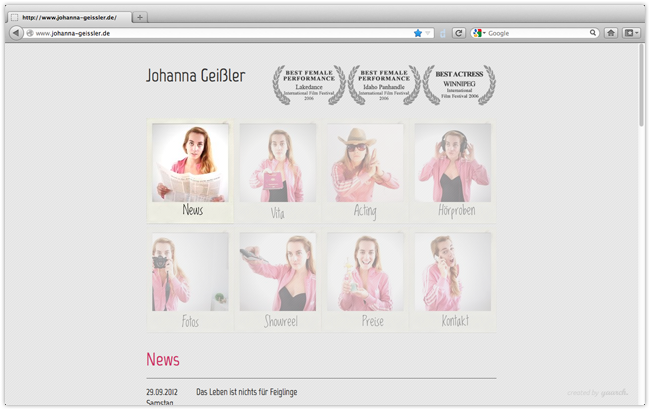Open article 'Das Leben ist nichts für Feiglinge'

pos(247,392)
